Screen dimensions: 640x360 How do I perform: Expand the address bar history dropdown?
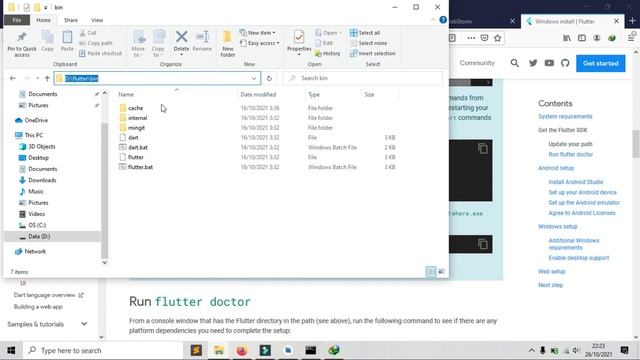pyautogui.click(x=254, y=78)
